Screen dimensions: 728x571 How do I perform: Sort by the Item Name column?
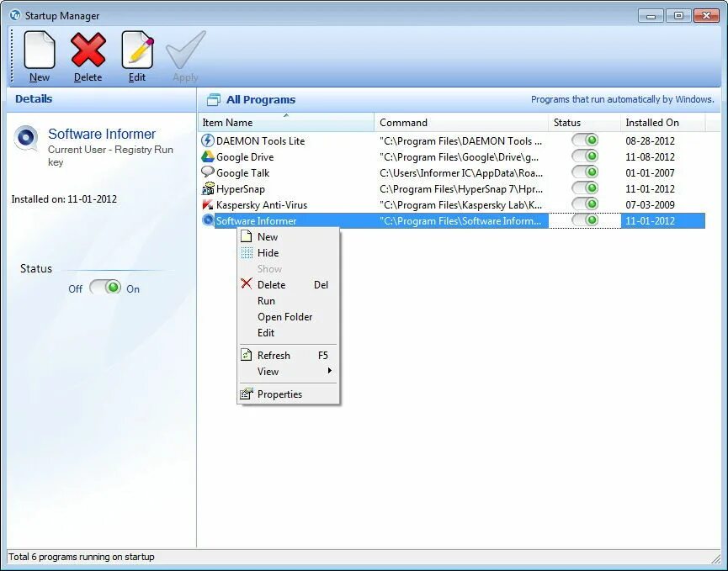tap(286, 123)
